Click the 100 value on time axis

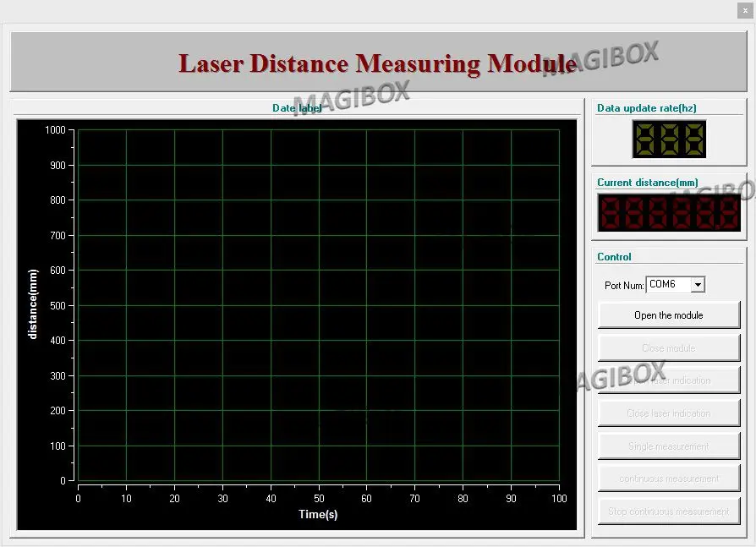pos(559,498)
